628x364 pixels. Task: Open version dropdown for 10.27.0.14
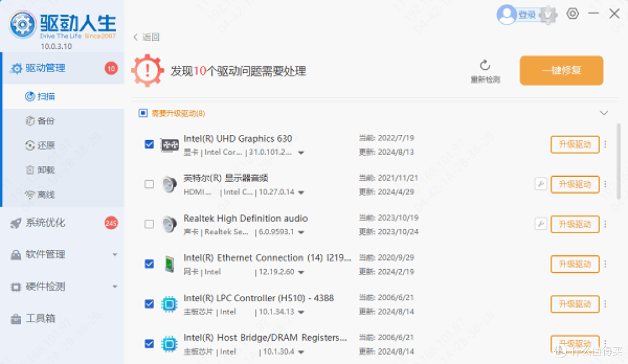(x=301, y=192)
